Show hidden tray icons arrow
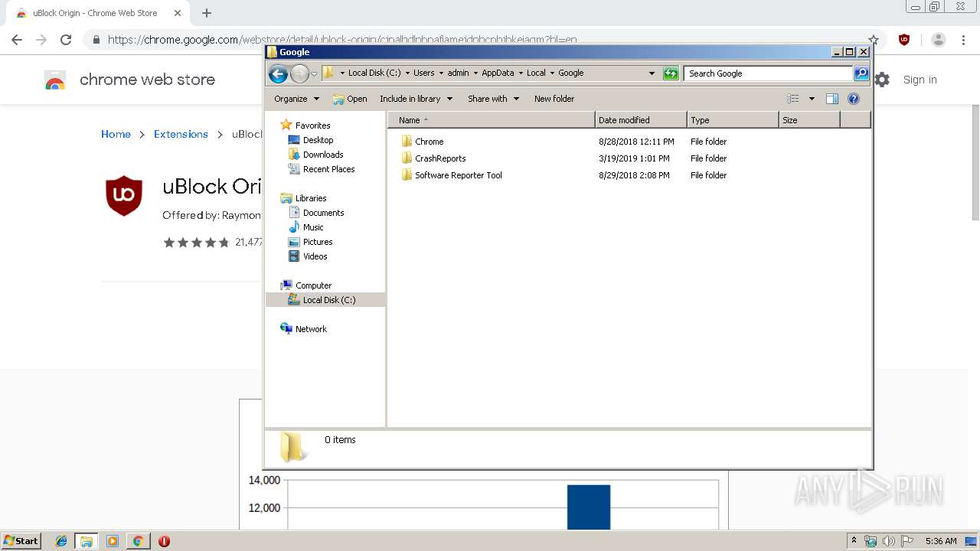The width and height of the screenshot is (980, 551). tap(854, 541)
